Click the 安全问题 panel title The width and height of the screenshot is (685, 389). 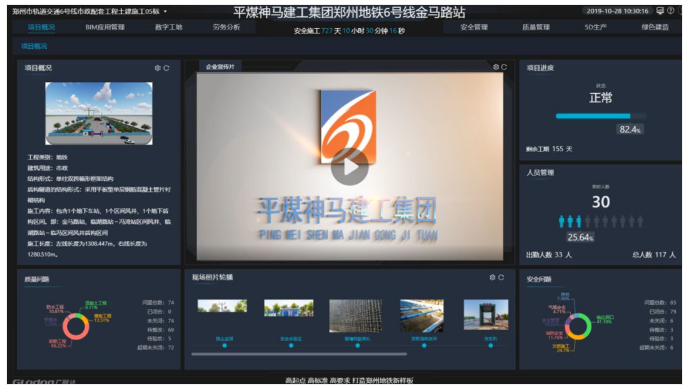click(x=539, y=279)
